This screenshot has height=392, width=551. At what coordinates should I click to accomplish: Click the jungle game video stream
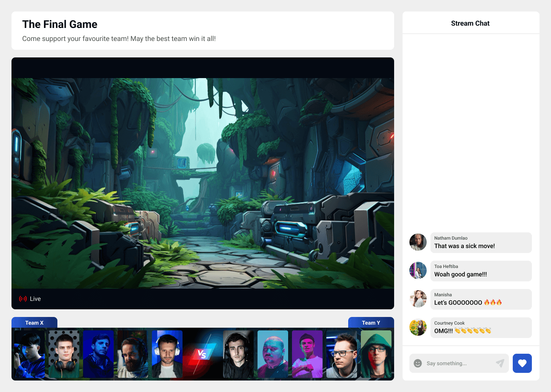203,183
